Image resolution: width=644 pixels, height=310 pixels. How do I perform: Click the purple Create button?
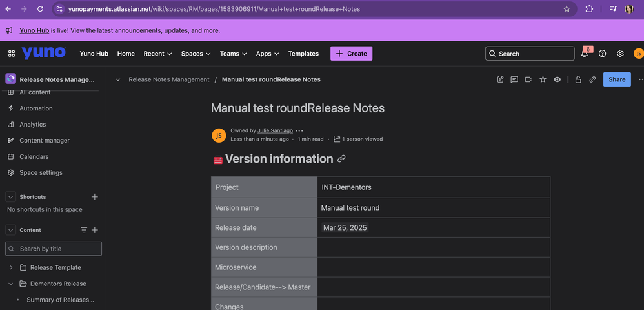point(351,54)
